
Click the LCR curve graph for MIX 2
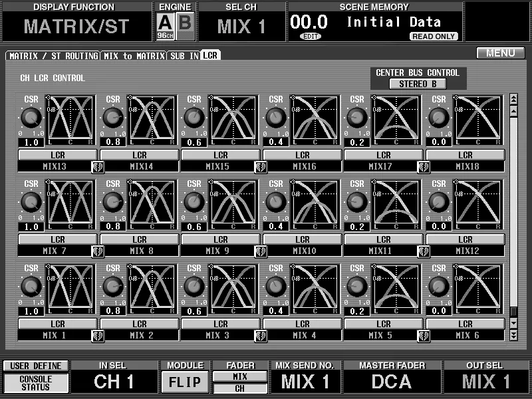(152, 289)
